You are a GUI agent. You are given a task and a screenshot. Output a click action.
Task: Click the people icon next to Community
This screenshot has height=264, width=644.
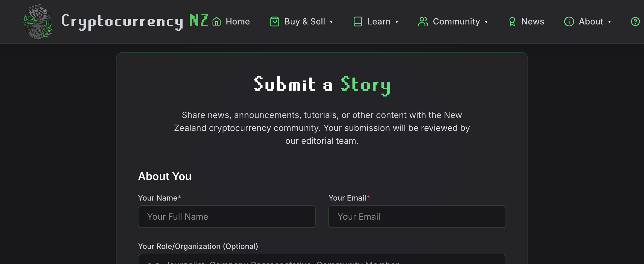pyautogui.click(x=423, y=22)
